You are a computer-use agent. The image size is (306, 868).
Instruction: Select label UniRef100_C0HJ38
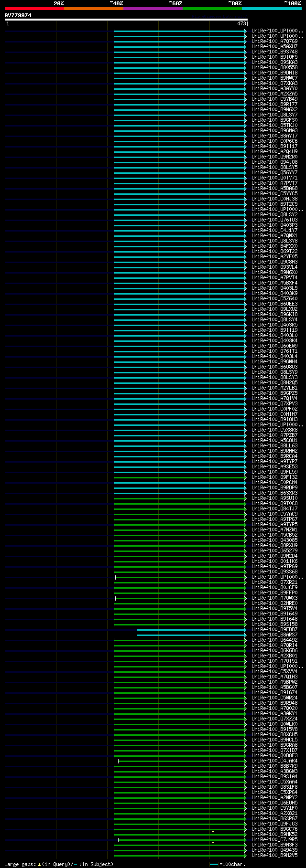click(x=274, y=199)
